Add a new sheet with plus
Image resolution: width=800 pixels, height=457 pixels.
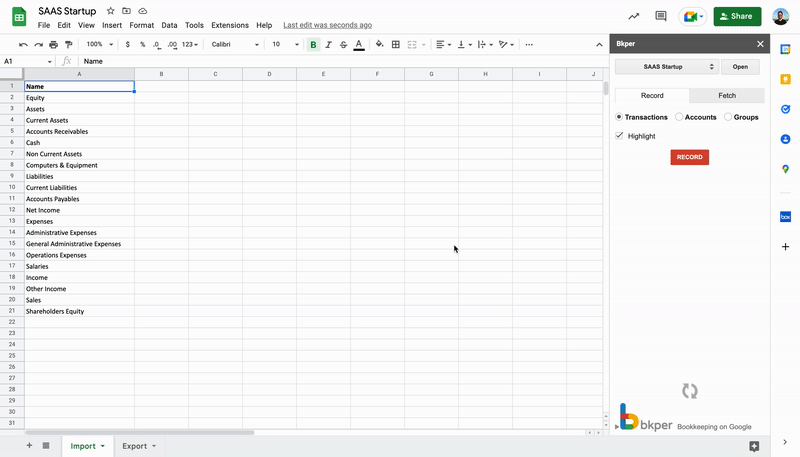point(29,446)
